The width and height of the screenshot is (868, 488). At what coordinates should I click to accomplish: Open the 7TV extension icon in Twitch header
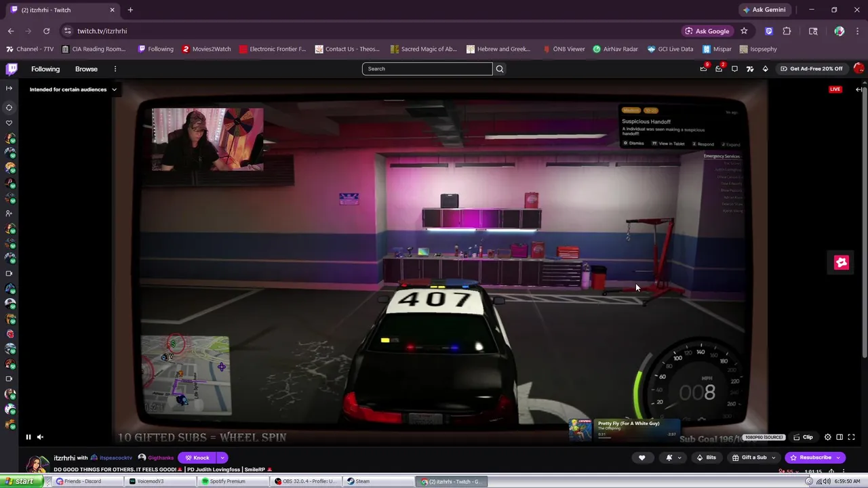[x=750, y=68]
